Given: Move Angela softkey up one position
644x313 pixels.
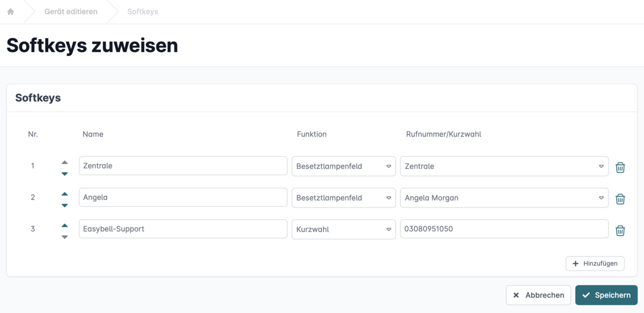Looking at the screenshot, I should click(x=65, y=193).
